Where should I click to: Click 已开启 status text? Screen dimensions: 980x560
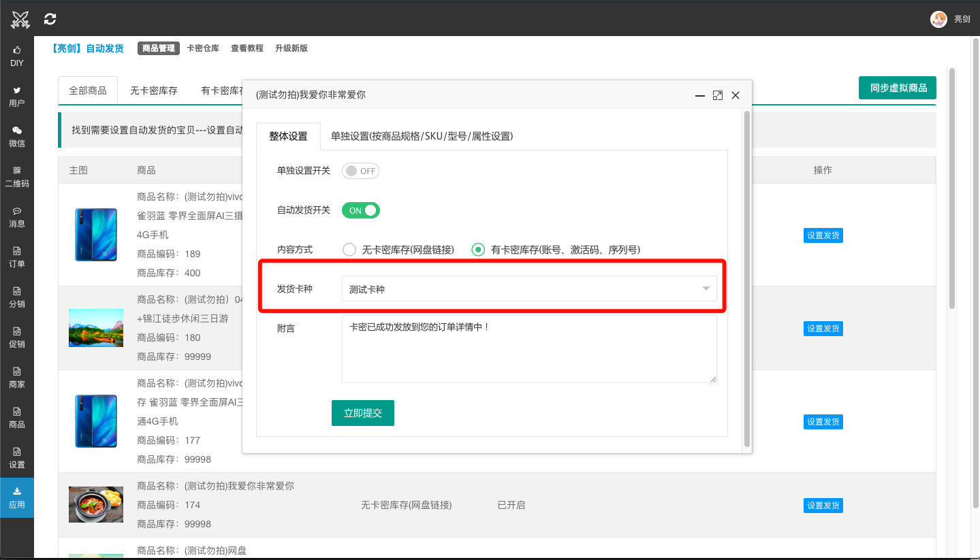point(511,506)
